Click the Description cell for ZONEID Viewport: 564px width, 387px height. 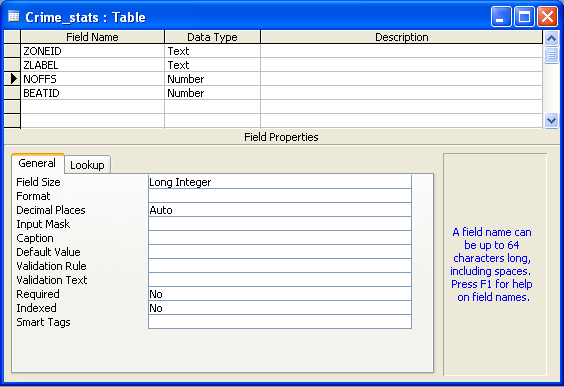pos(401,51)
